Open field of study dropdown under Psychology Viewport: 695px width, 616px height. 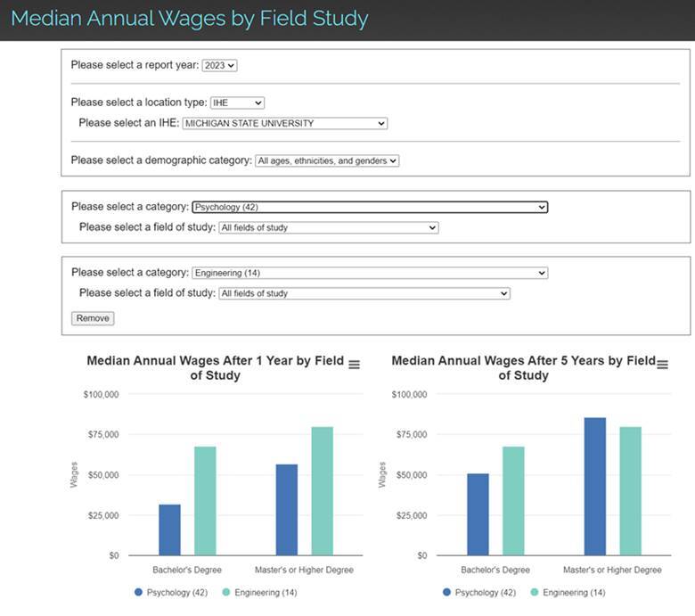[329, 227]
